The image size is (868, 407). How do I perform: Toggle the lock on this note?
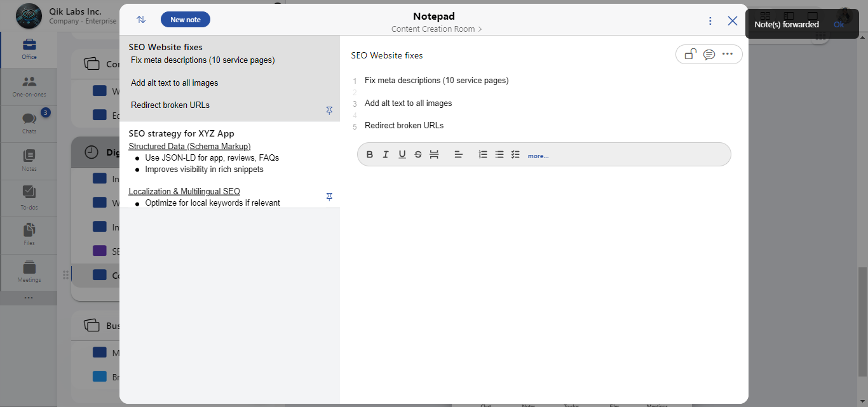(690, 55)
